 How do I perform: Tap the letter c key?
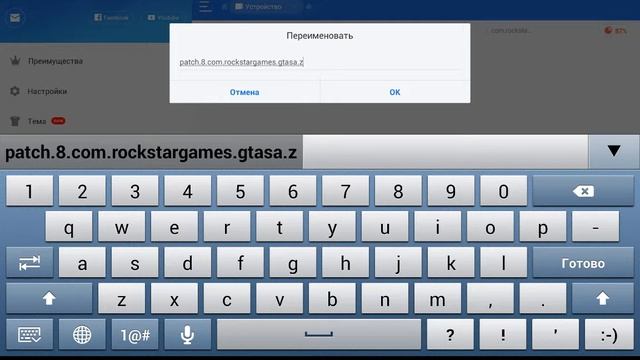pyautogui.click(x=227, y=299)
